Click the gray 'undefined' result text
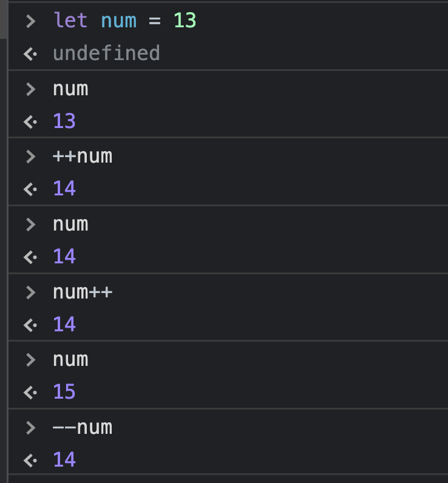The height and width of the screenshot is (483, 448). (x=106, y=53)
